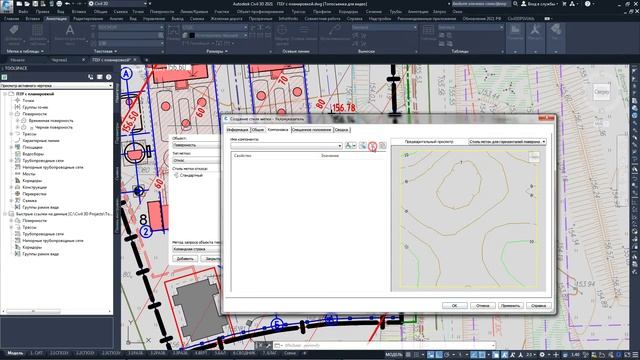
Task: Select Характерные линии in Toolspace tree
Action: click(x=41, y=140)
